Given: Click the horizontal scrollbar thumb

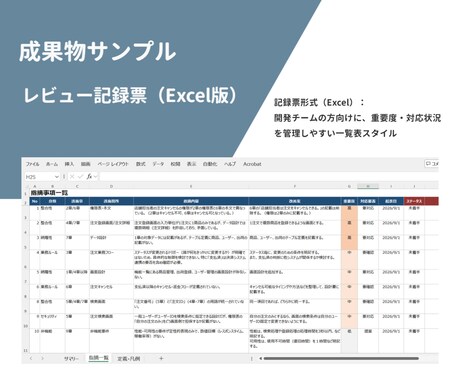Looking at the screenshot, I should 341,359.
